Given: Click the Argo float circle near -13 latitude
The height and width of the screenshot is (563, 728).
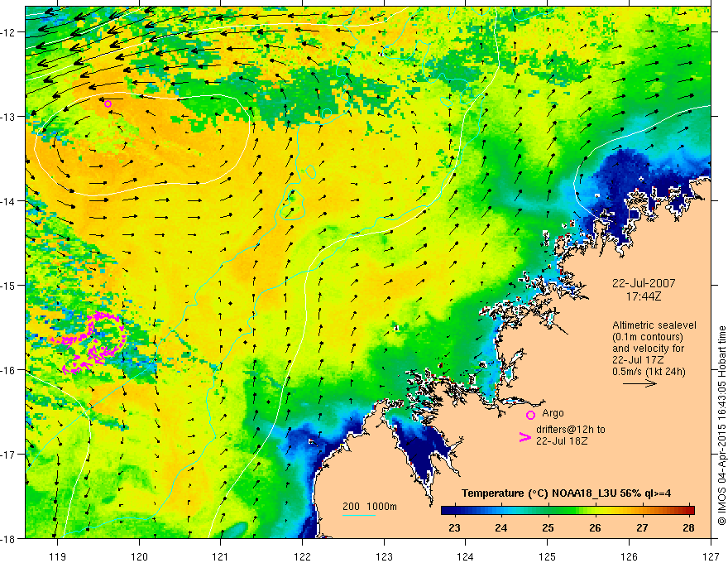Looking at the screenshot, I should [108, 103].
